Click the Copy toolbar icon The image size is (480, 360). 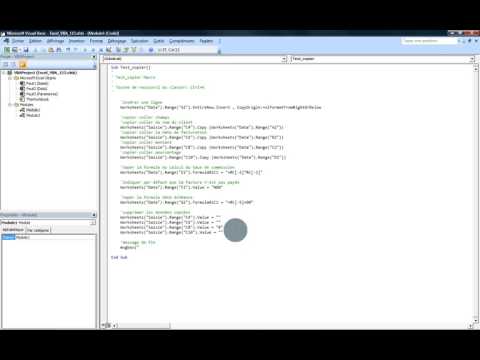43,50
